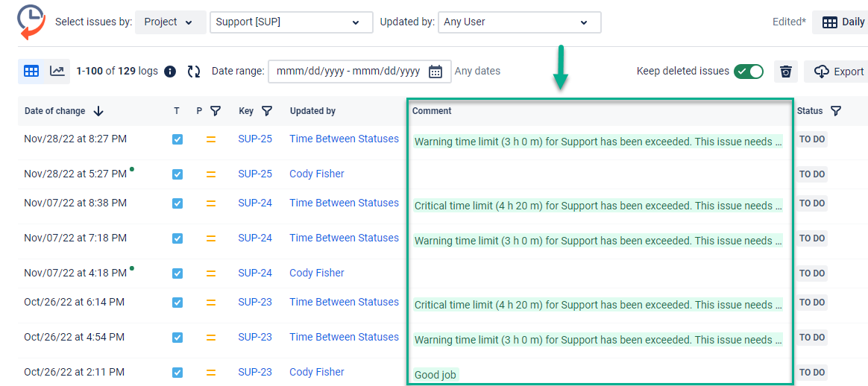Open SUP-25 key on 8:27 PM row
868x386 pixels.
click(x=255, y=139)
